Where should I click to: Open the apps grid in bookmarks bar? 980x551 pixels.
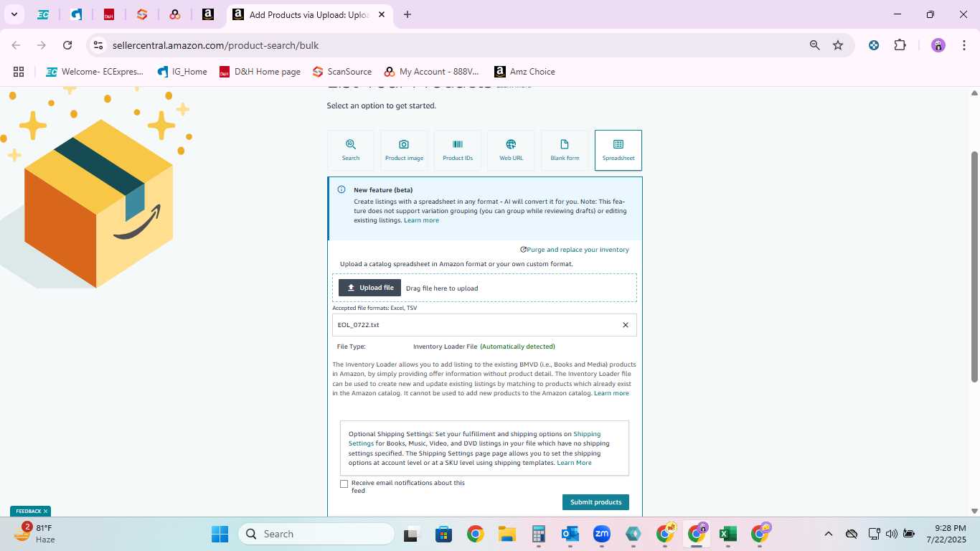click(19, 72)
